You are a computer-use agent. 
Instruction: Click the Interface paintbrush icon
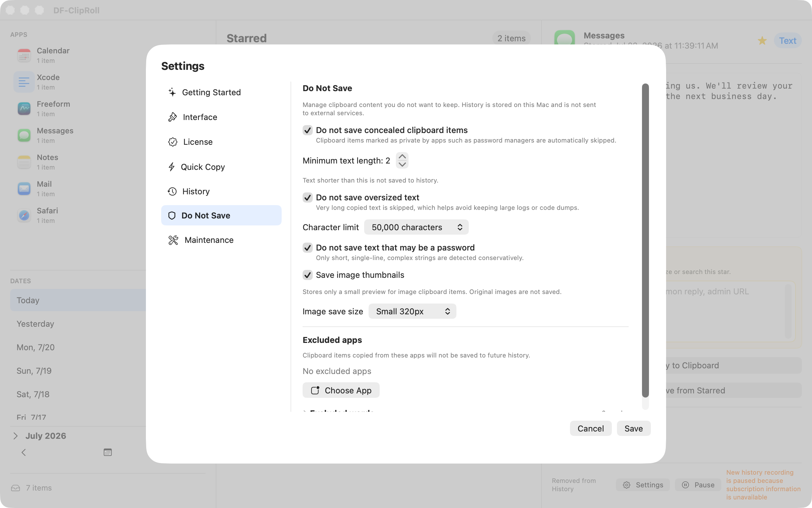pos(173,117)
